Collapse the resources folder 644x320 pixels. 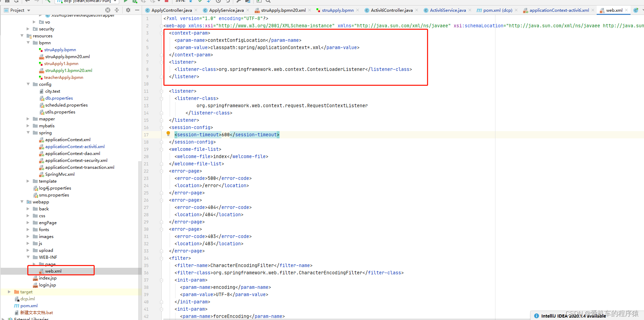(x=22, y=36)
